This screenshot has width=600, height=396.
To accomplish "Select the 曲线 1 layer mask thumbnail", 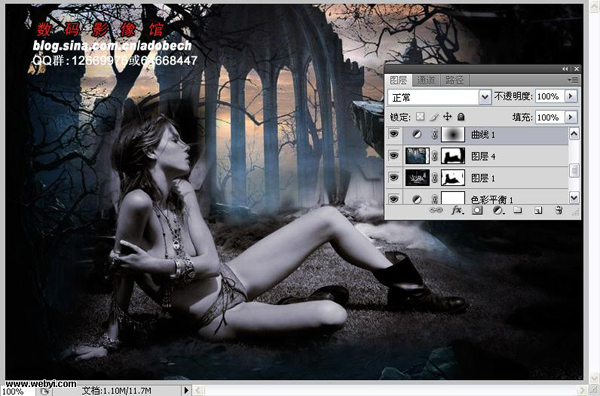I will [453, 134].
